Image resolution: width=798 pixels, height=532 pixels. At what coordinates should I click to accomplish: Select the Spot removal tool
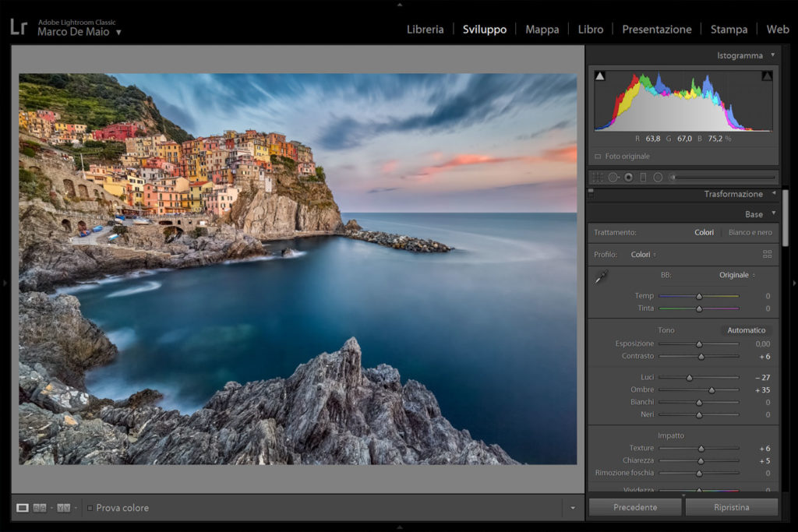click(613, 178)
